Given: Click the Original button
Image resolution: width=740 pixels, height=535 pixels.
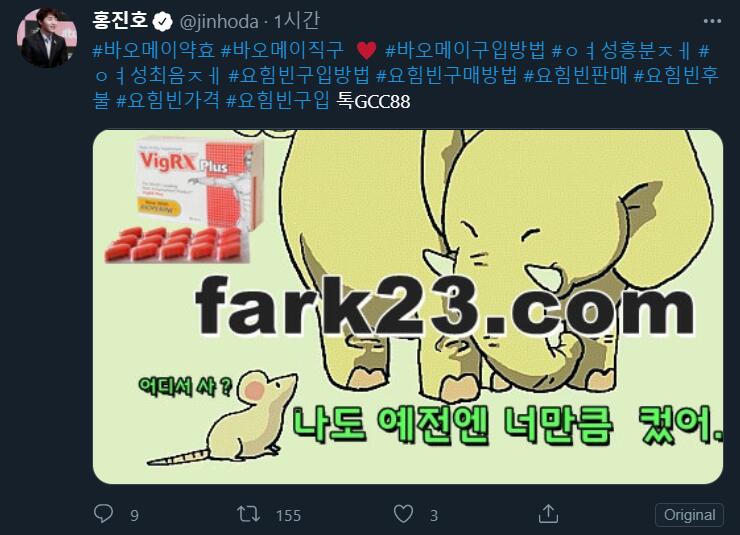Looking at the screenshot, I should pos(689,515).
